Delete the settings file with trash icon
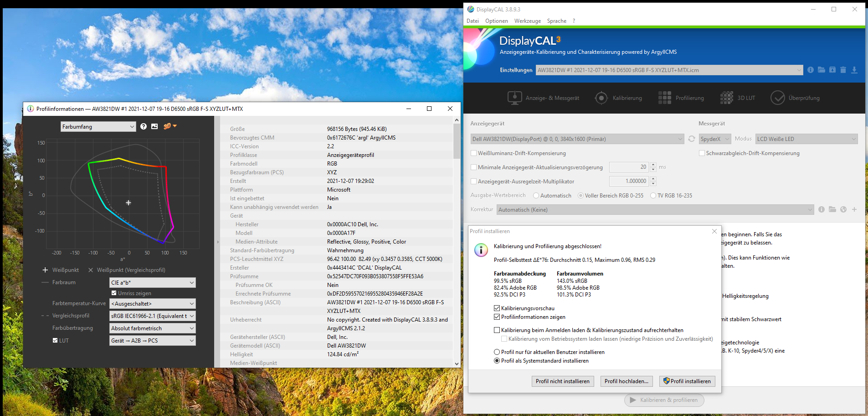 [x=843, y=70]
